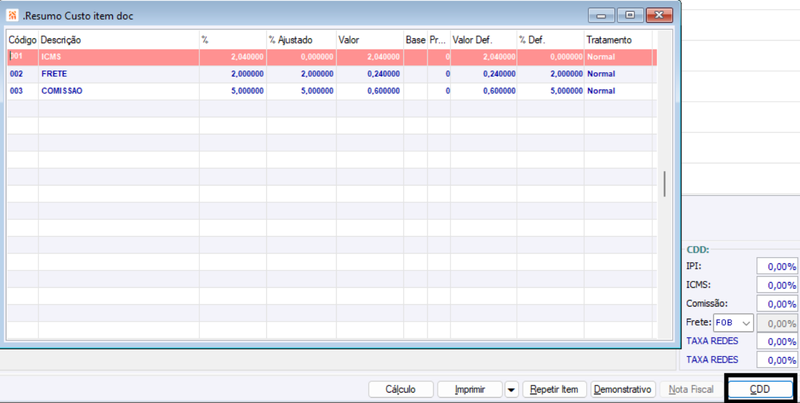The width and height of the screenshot is (800, 403).
Task: Click the Tratamento Normal cell for COMISSAO
Action: (618, 91)
